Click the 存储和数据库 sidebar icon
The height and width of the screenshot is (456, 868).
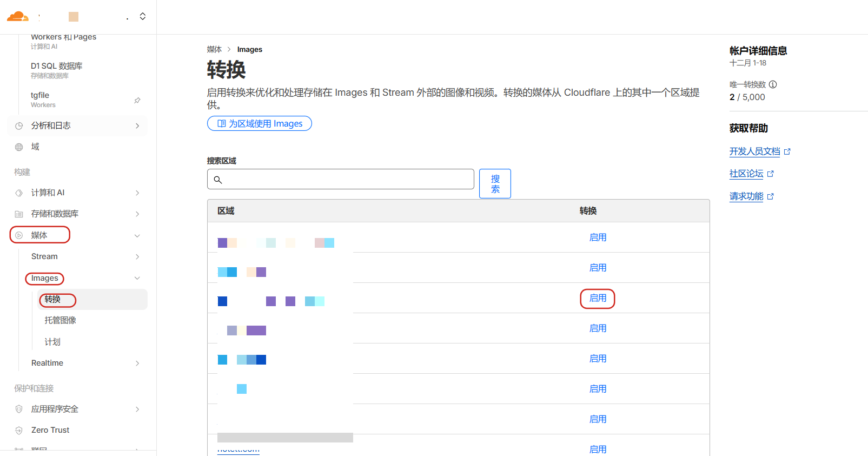click(x=19, y=214)
